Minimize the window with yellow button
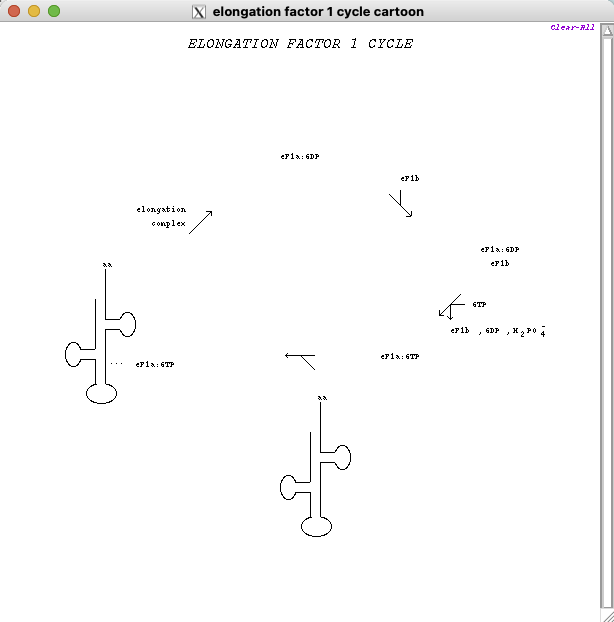 point(34,12)
